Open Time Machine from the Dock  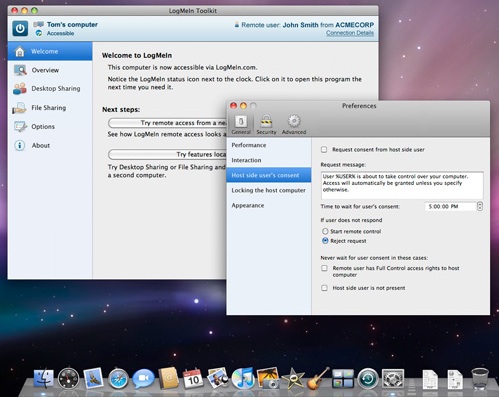click(368, 379)
